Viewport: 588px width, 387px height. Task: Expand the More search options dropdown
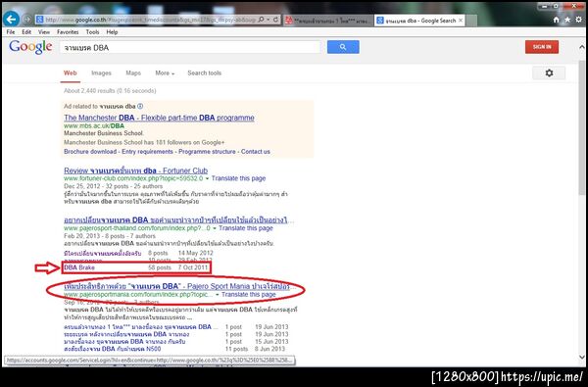[165, 73]
